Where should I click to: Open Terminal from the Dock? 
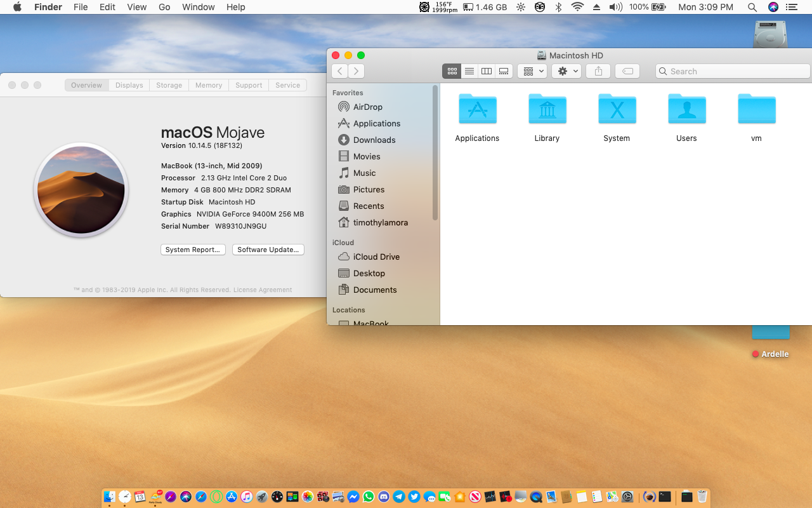[x=665, y=497]
